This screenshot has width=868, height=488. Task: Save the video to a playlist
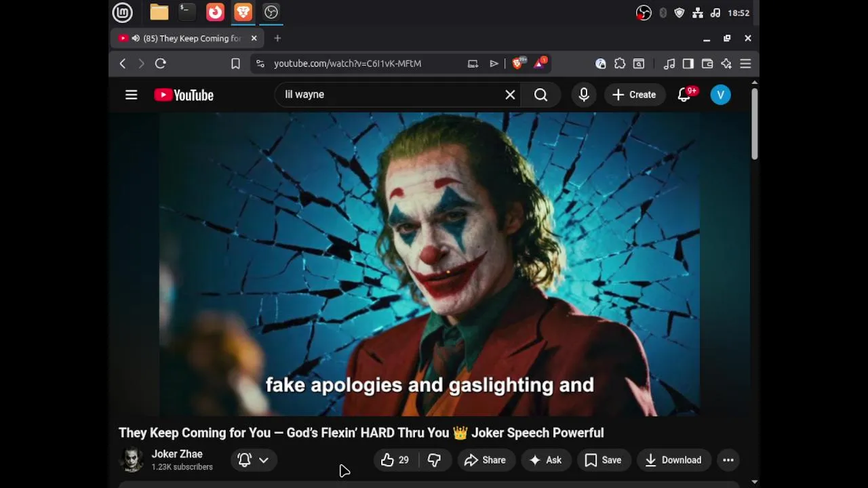tap(604, 460)
